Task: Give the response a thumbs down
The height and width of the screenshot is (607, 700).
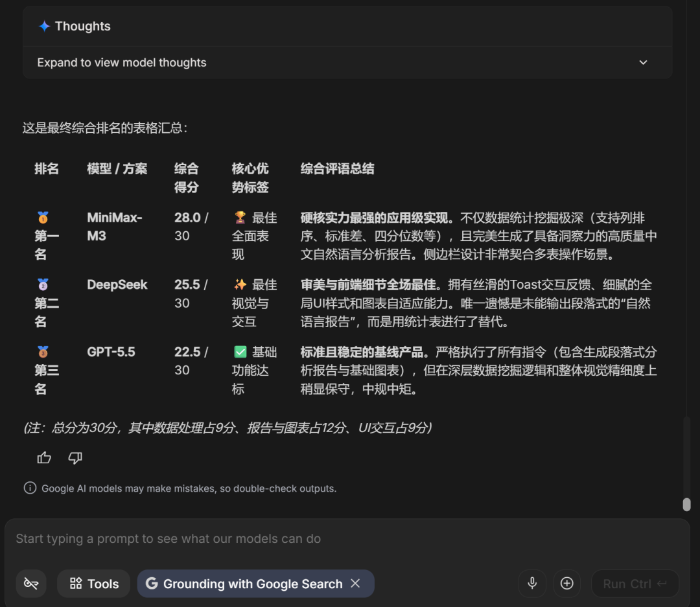Action: coord(75,458)
